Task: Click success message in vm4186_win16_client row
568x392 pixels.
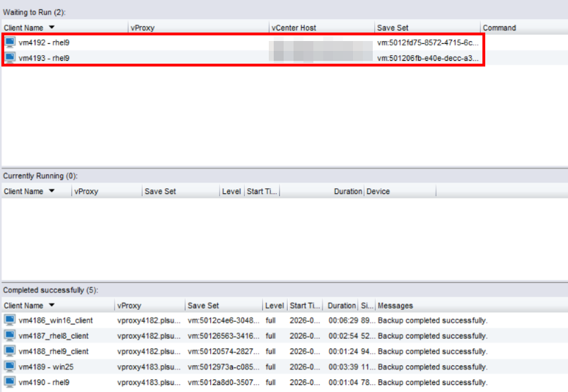Action: 432,321
